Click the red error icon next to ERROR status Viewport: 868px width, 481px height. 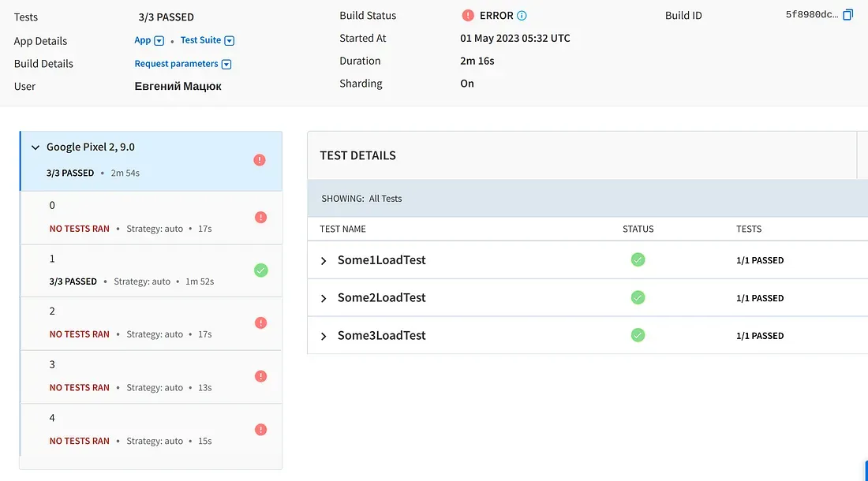click(x=468, y=16)
